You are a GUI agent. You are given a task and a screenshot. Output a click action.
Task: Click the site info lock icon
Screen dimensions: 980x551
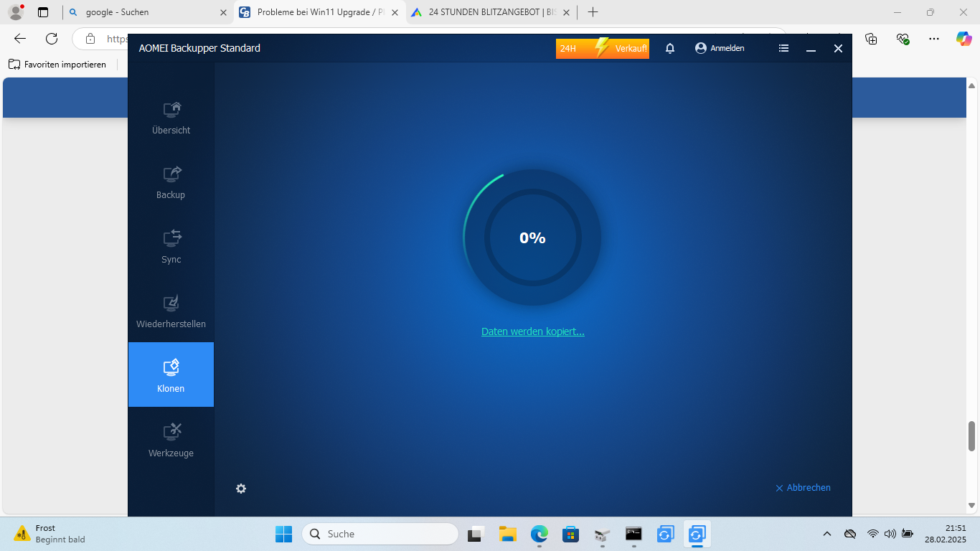[x=90, y=39]
